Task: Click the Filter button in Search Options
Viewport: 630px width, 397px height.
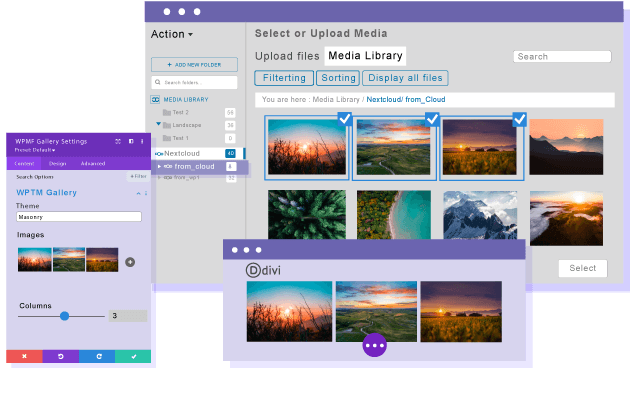Action: click(x=139, y=176)
